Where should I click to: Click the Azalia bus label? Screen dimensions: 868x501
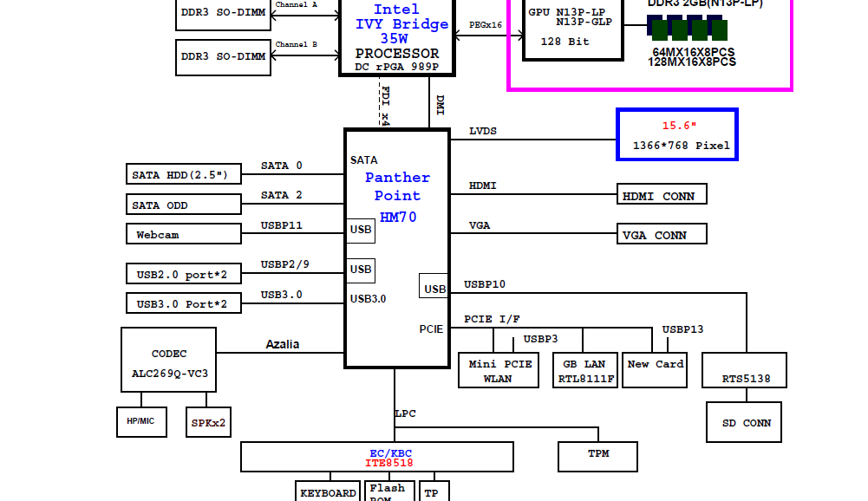pyautogui.click(x=283, y=344)
